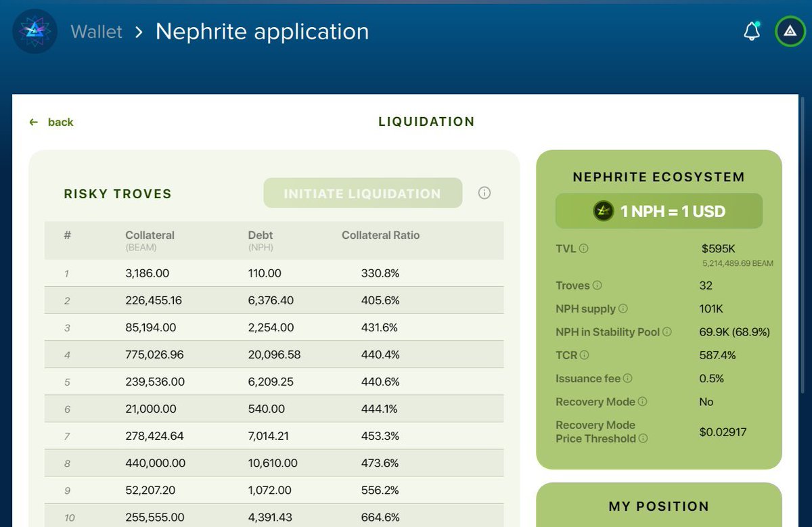
Task: Click the Nephrite Ecosystem heading
Action: click(659, 177)
